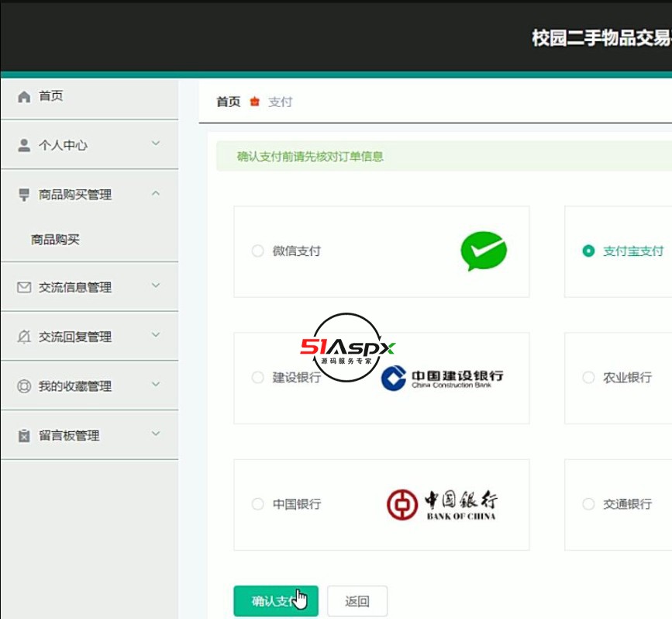This screenshot has height=619, width=672.
Task: Collapse the 商品购买管理 chevron
Action: [x=156, y=193]
